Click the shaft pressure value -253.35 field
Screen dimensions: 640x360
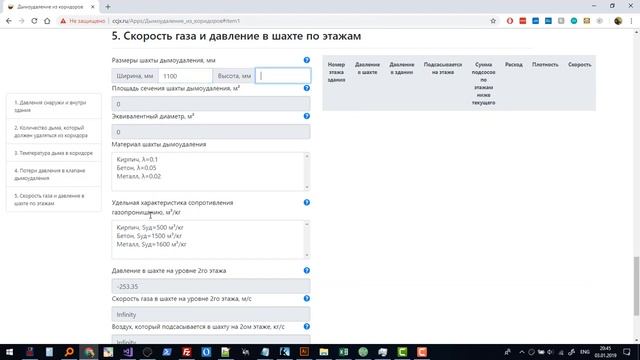pyautogui.click(x=211, y=287)
